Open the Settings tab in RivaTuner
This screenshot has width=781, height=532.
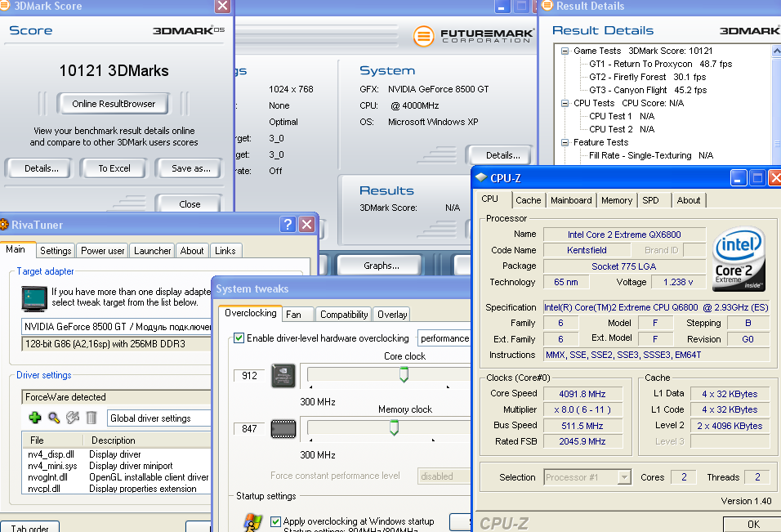56,251
